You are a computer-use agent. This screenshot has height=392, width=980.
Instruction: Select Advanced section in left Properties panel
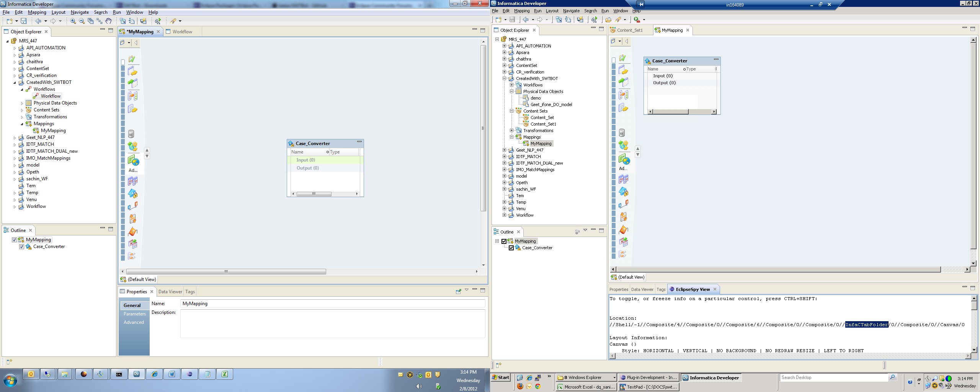point(134,322)
